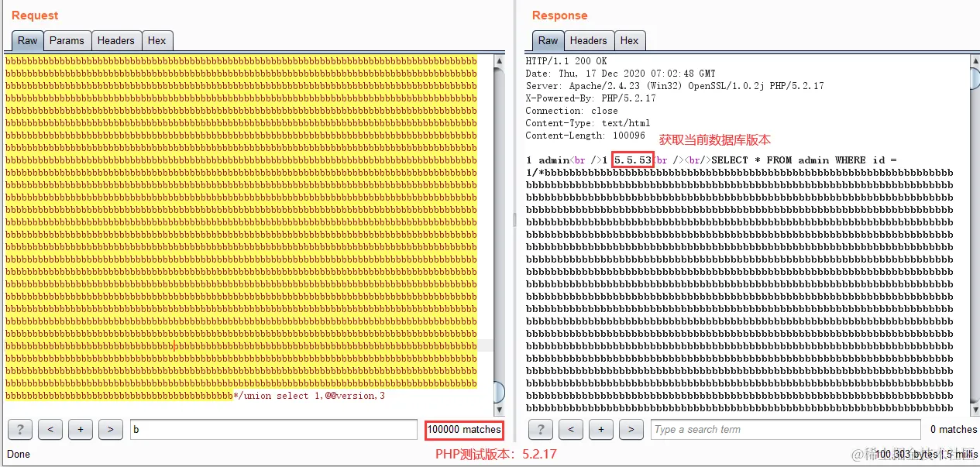Open the Request Raw tab
The width and height of the screenshot is (980, 467).
27,41
